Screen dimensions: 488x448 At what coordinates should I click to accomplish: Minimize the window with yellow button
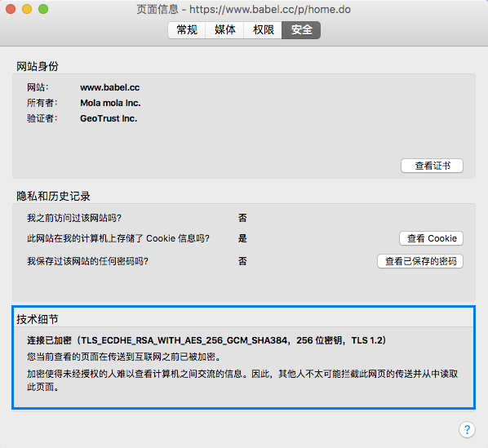coord(27,9)
